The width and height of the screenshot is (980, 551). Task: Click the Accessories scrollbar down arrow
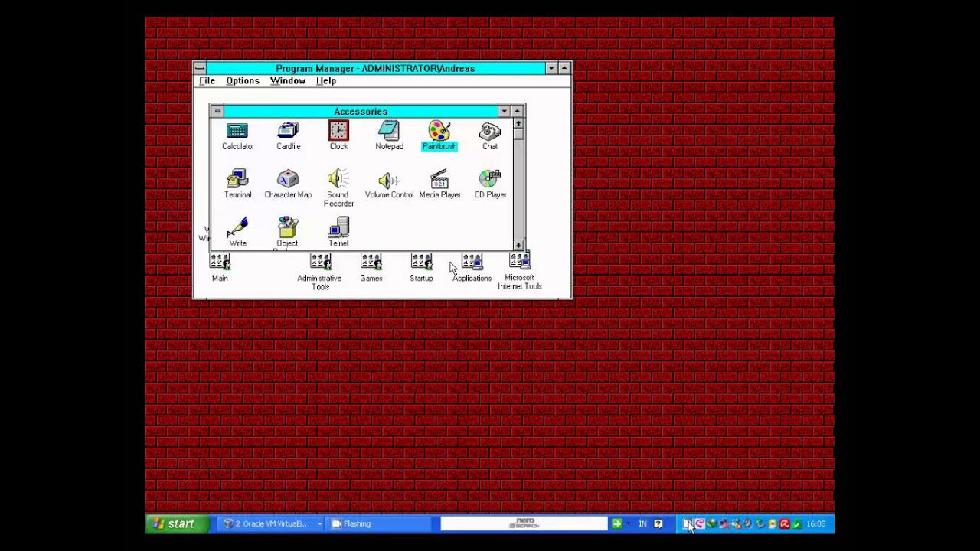(519, 246)
